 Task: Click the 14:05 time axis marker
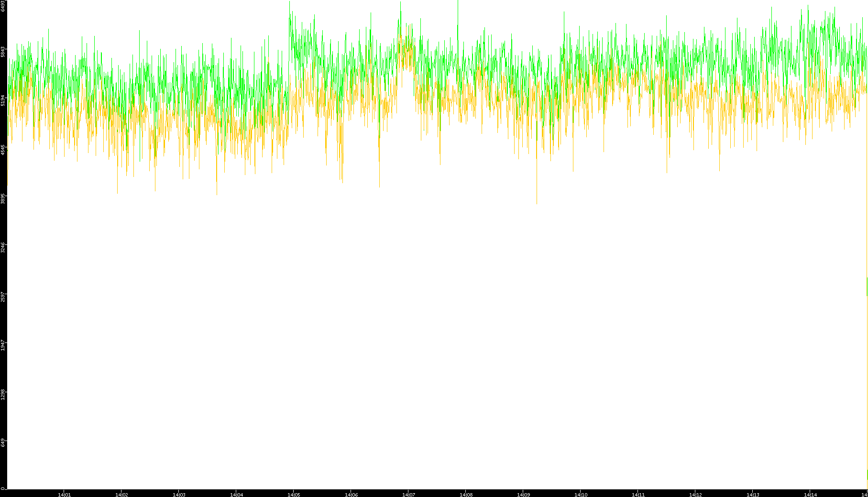(x=294, y=495)
